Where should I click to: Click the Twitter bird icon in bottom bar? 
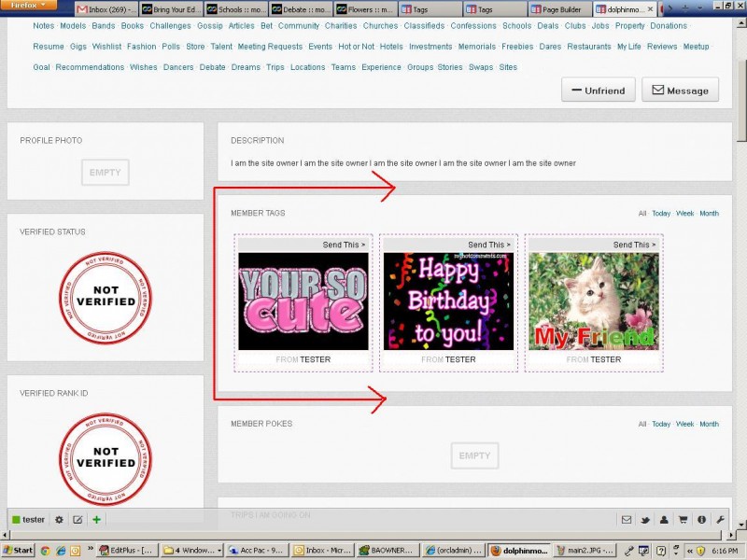click(645, 520)
